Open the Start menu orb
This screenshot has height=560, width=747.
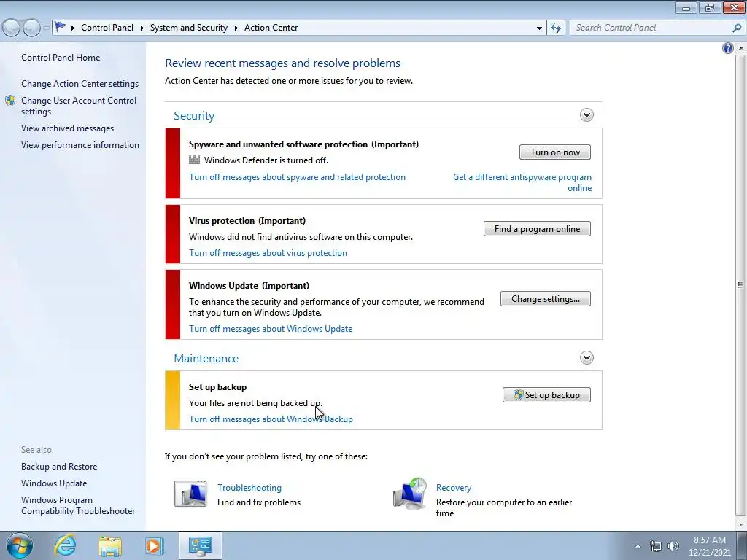click(x=20, y=545)
